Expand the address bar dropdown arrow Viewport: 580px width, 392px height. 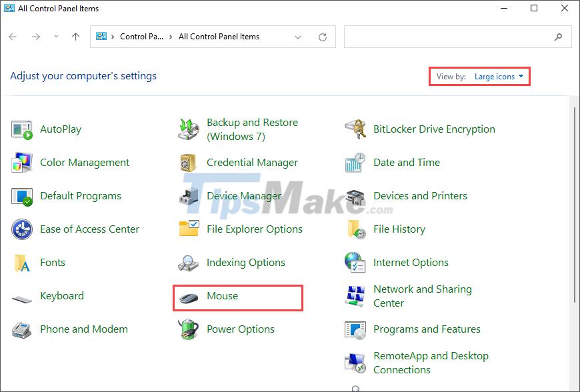(298, 37)
